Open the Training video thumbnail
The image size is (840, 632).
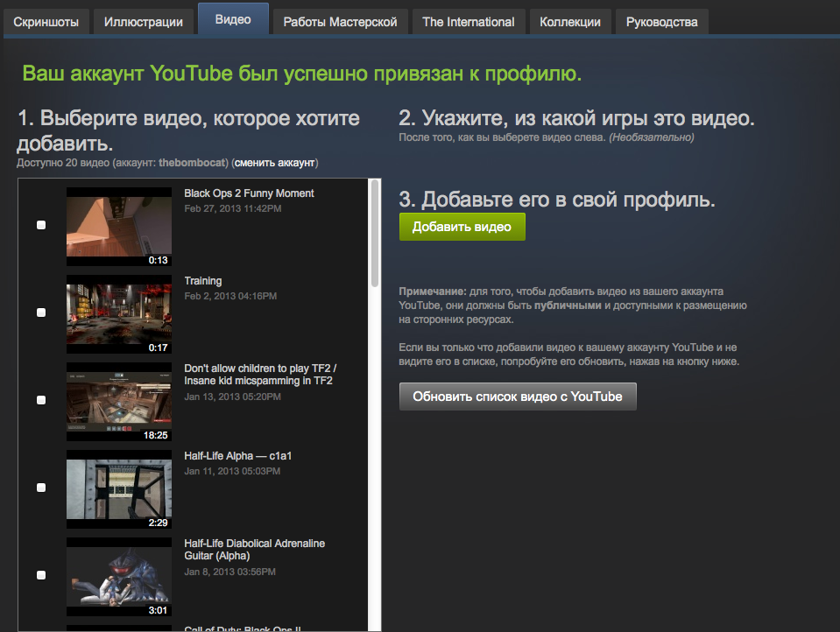point(119,313)
